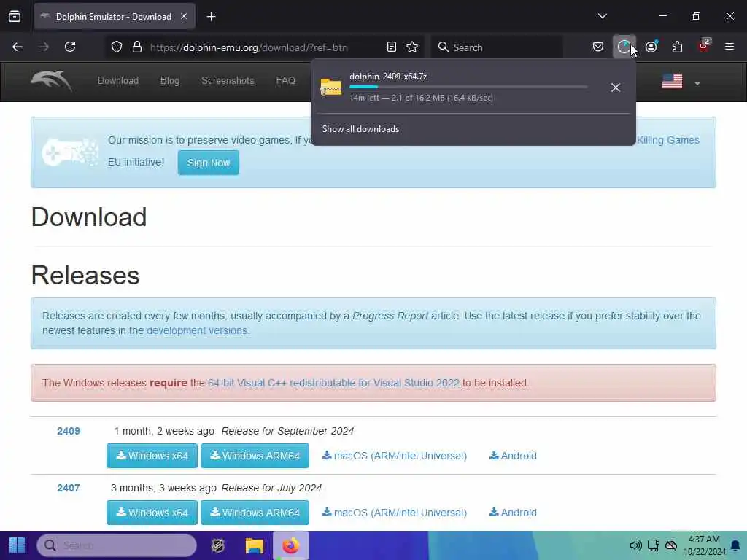
Task: Download 2407 macOS Universal build
Action: point(395,513)
